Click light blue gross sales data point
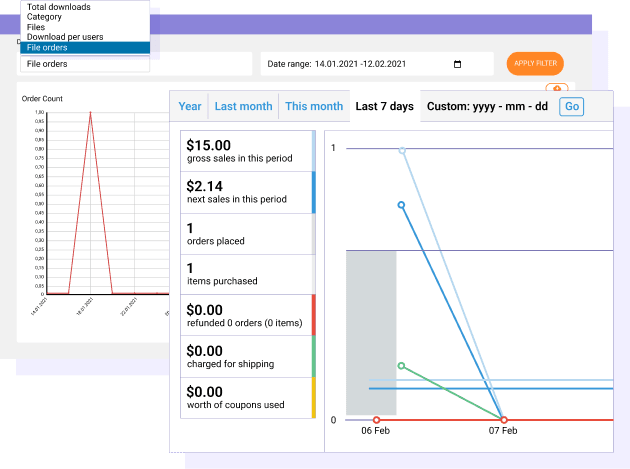630x469 pixels. click(402, 151)
